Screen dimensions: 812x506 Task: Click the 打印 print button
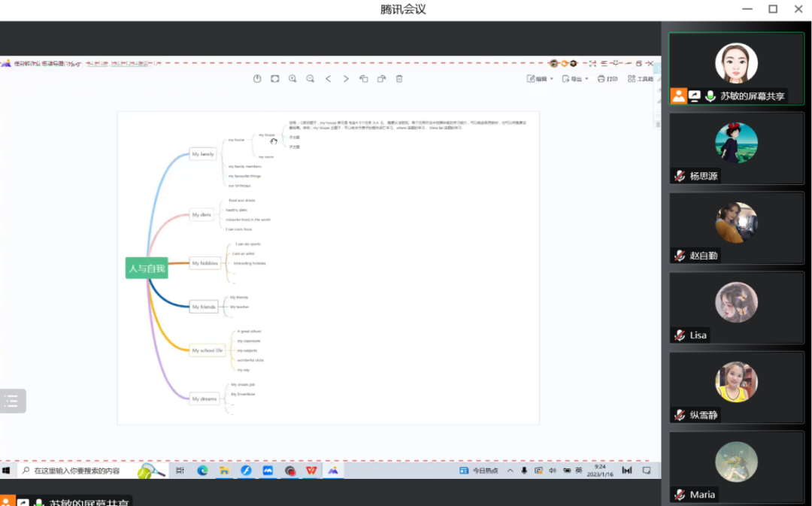[x=607, y=79]
